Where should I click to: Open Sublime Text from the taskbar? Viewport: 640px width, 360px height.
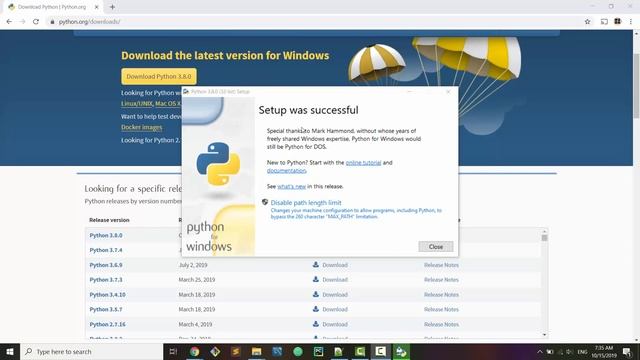(x=236, y=351)
